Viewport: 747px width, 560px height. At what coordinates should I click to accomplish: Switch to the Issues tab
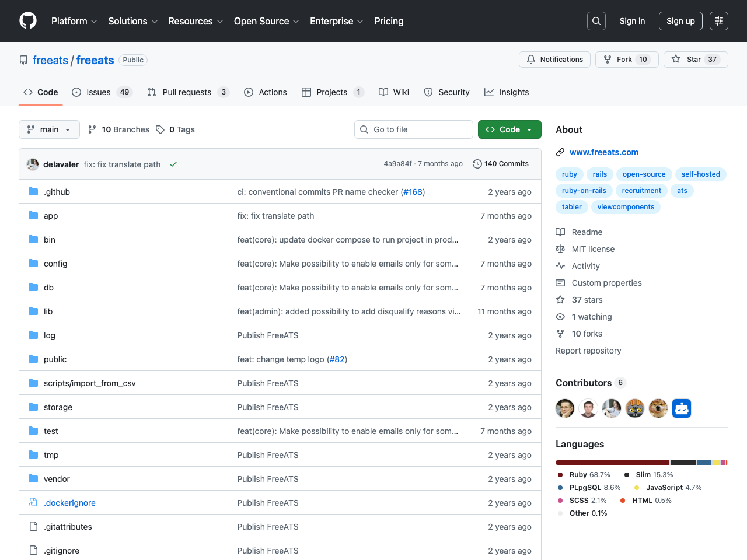click(x=102, y=92)
